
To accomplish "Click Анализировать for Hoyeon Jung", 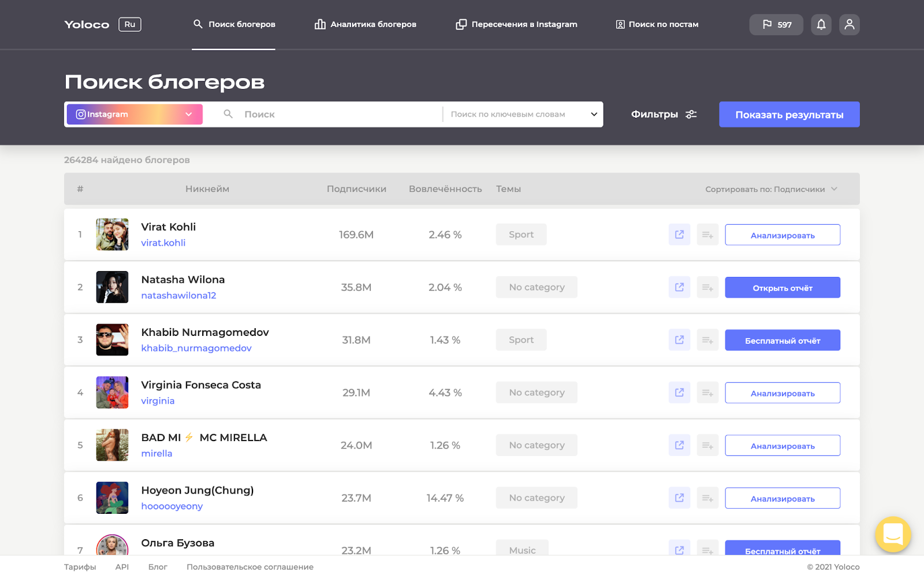I will tap(783, 498).
